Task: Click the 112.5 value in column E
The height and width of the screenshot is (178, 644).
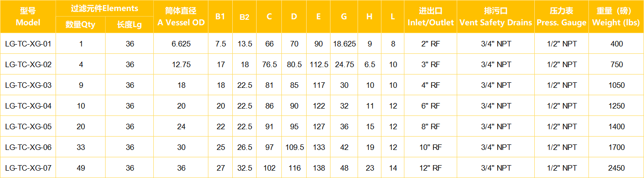Action: point(319,64)
